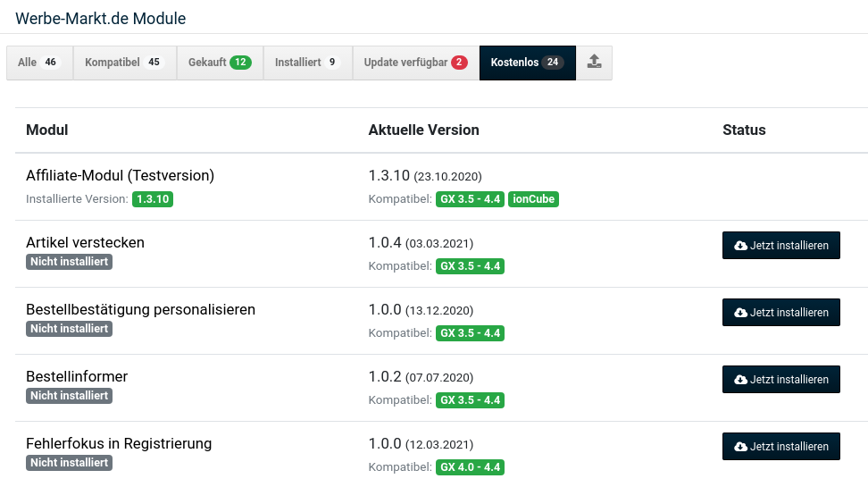
Task: Click Bestellinformer's GX 3.5 - 4.4 badge
Action: point(470,400)
